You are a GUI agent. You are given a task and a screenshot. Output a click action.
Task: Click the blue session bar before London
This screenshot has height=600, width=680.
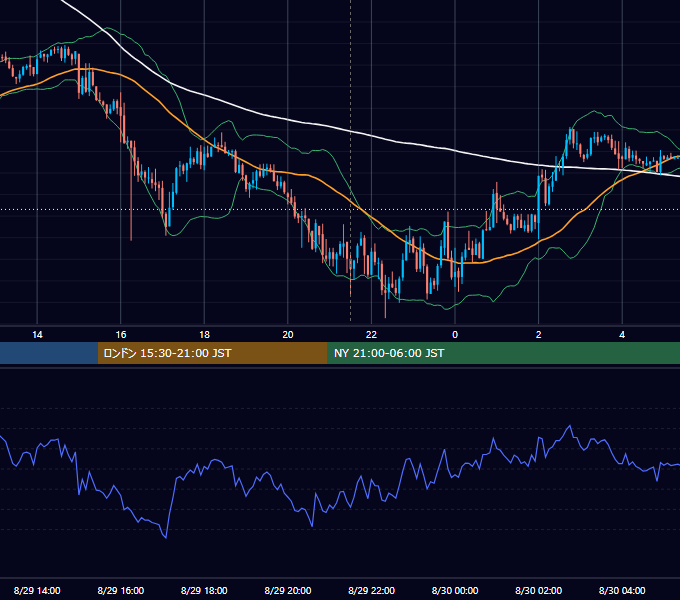coord(49,353)
